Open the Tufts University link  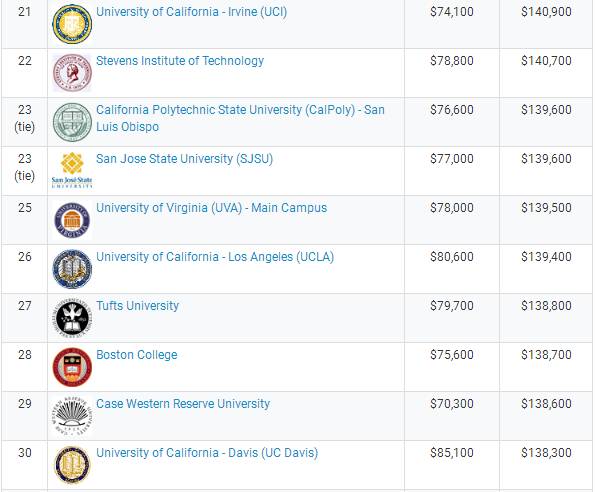(x=137, y=306)
